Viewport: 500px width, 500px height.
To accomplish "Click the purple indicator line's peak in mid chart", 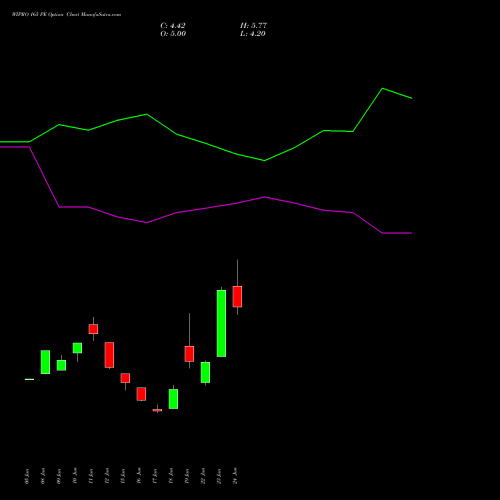I will 265,197.
